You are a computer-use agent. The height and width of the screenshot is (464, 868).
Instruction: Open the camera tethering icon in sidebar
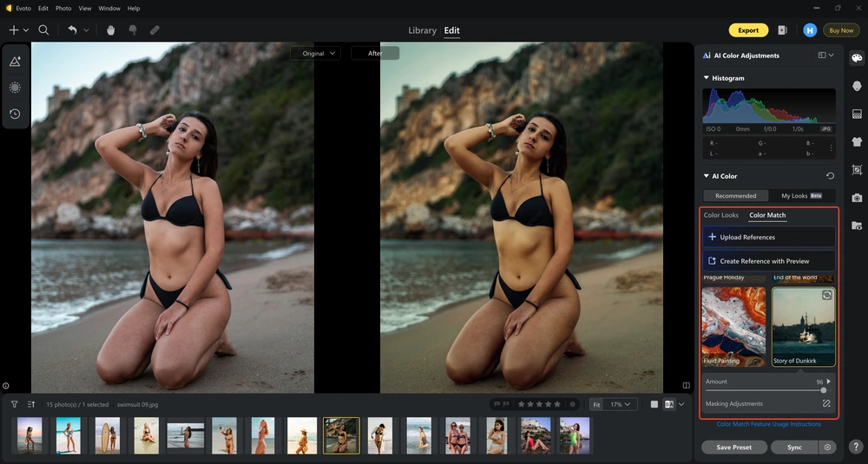857,198
